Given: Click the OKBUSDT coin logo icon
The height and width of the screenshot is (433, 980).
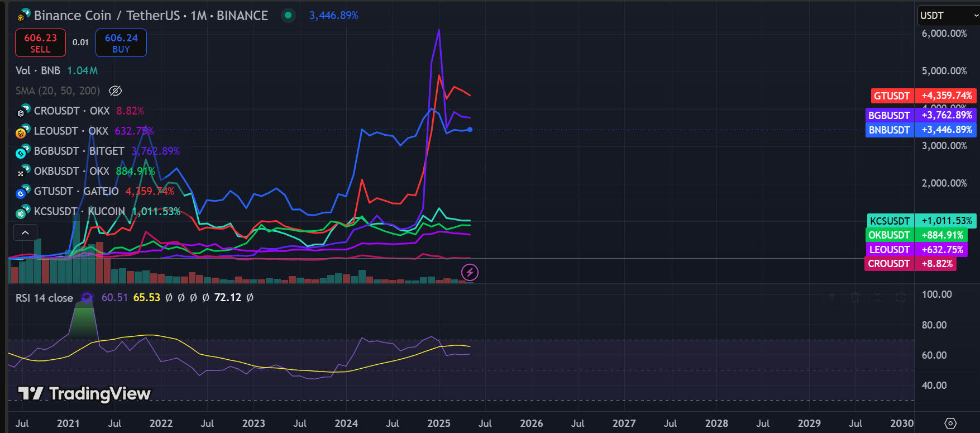Looking at the screenshot, I should click(23, 172).
